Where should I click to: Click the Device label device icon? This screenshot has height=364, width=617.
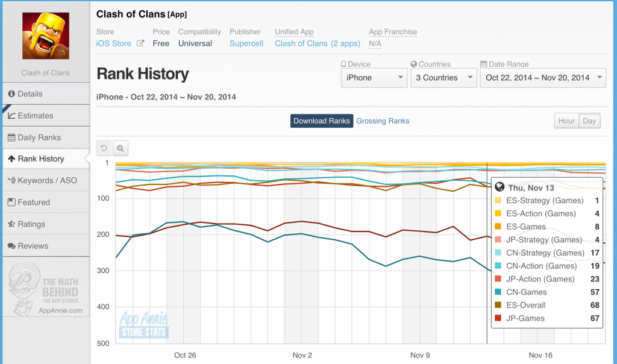[343, 64]
